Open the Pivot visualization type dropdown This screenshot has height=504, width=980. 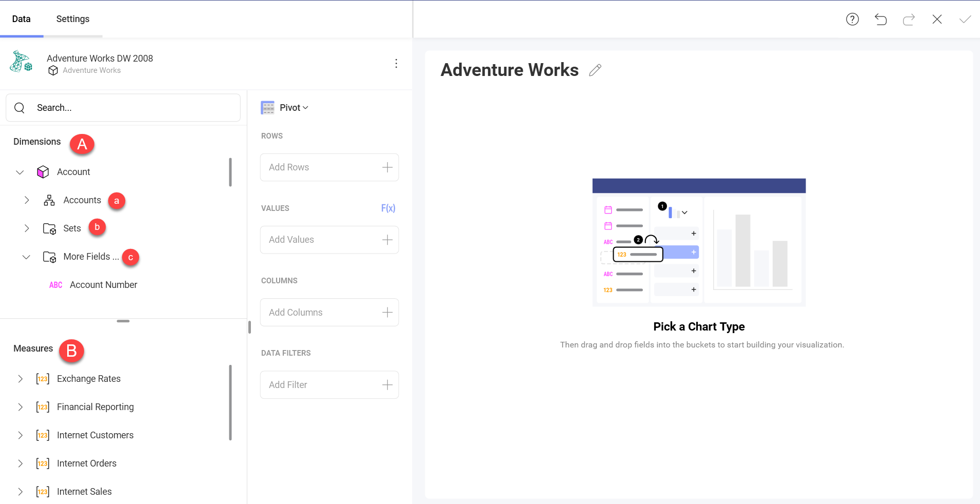tap(293, 108)
